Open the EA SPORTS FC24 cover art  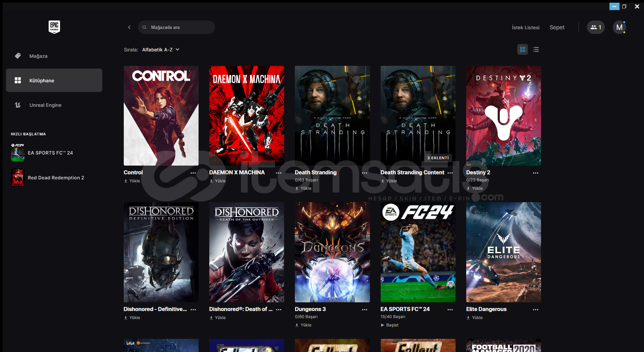[418, 252]
